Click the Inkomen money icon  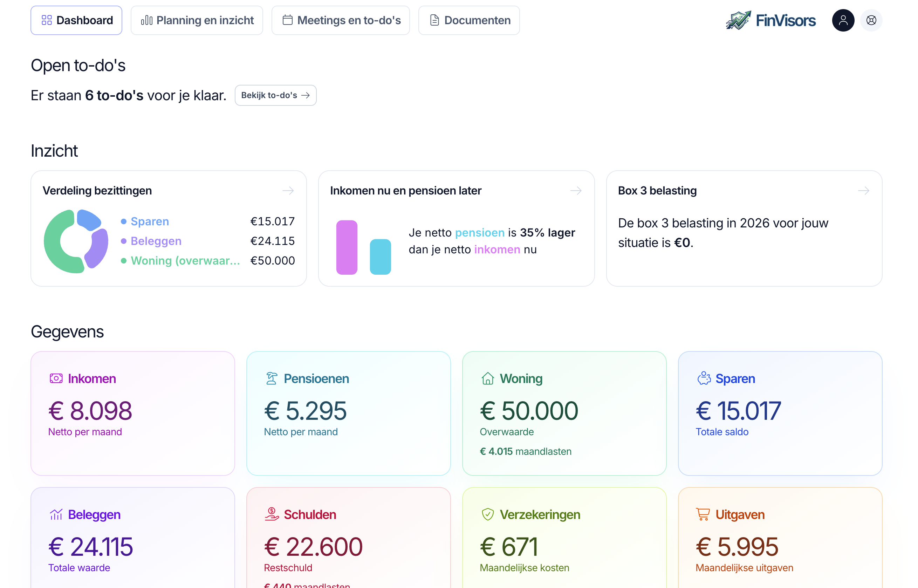point(56,378)
